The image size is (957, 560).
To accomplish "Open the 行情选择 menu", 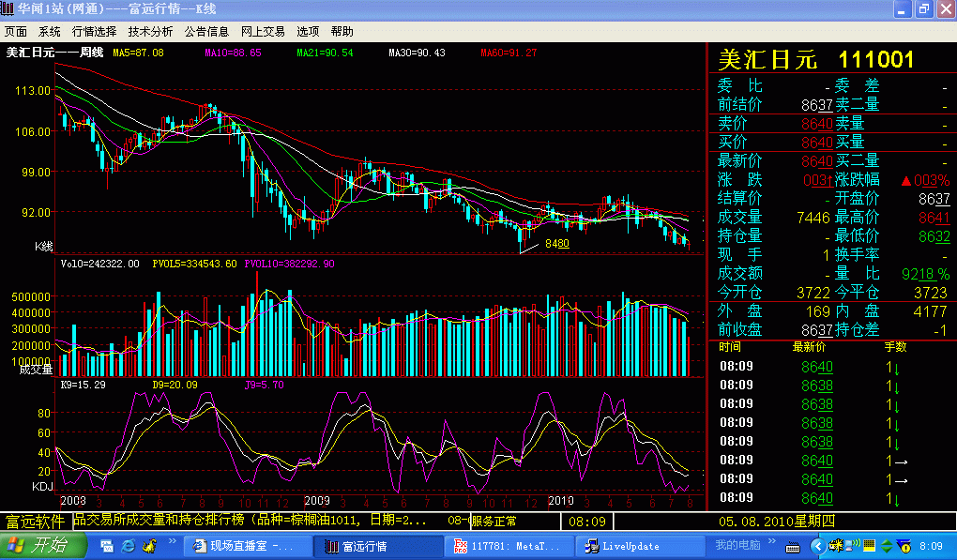I will (x=94, y=32).
